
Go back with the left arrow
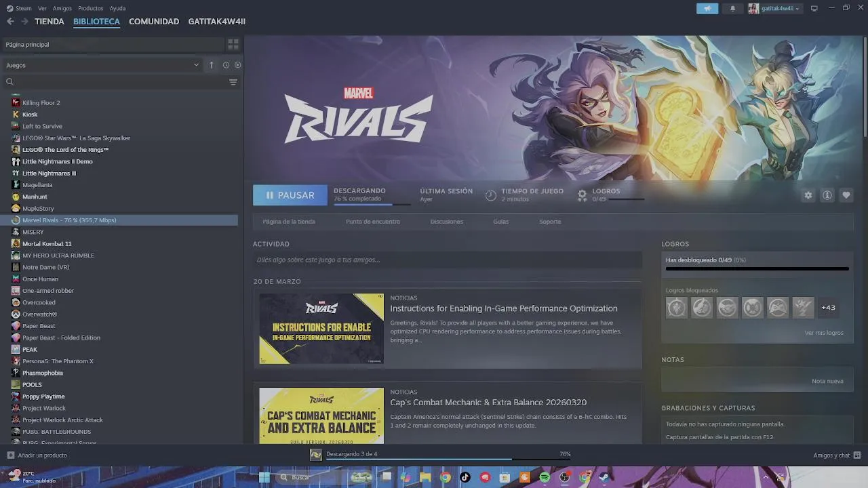point(10,22)
